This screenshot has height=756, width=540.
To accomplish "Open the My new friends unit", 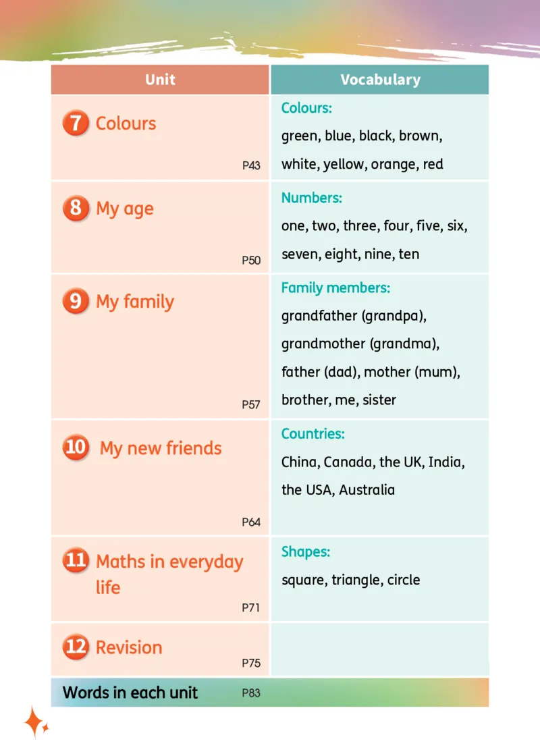I will [161, 448].
